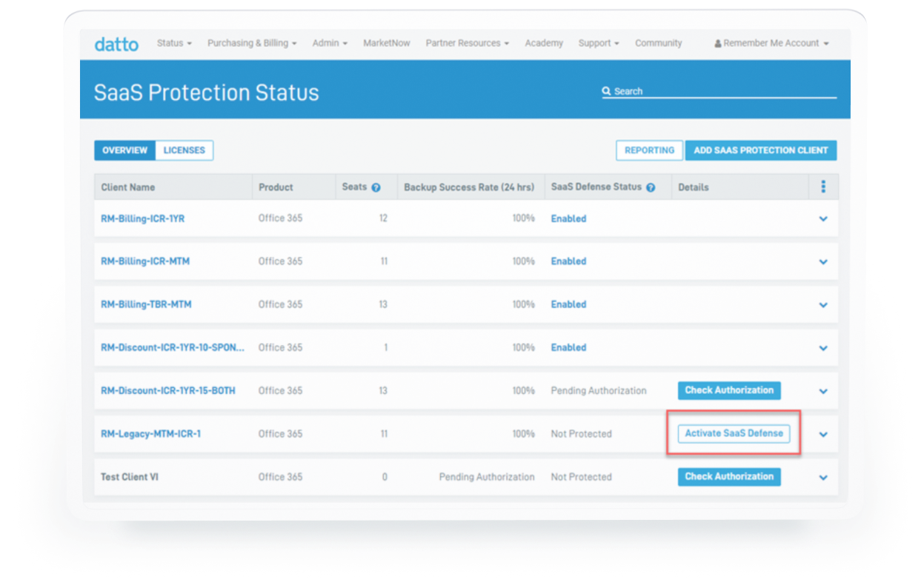This screenshot has width=924, height=588.
Task: Open the Partner Resources menu
Action: point(468,43)
